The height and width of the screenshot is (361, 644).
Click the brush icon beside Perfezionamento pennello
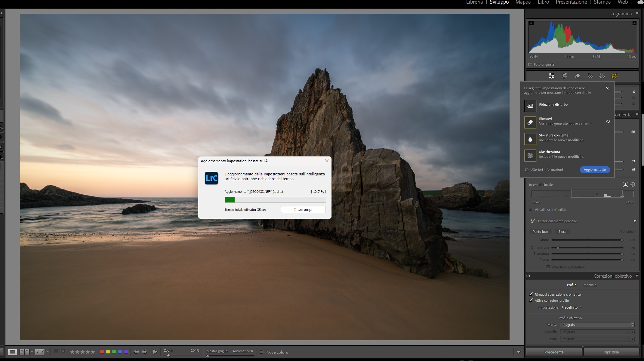[x=533, y=221]
